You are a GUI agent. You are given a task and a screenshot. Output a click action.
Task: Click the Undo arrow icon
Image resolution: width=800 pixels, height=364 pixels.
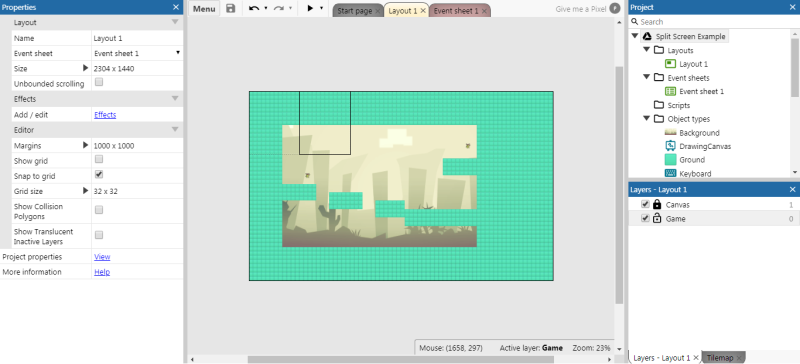[254, 8]
